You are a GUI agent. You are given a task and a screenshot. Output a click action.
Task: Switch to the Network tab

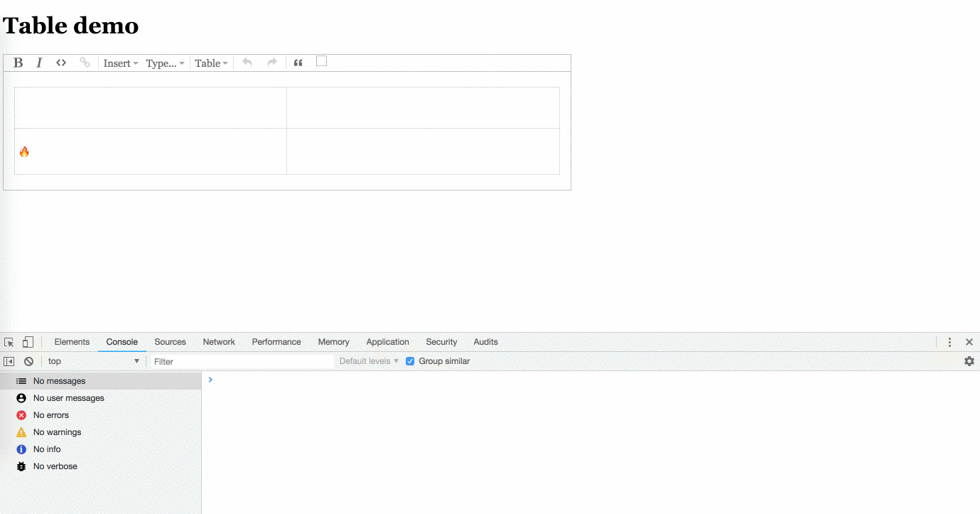pyautogui.click(x=218, y=342)
